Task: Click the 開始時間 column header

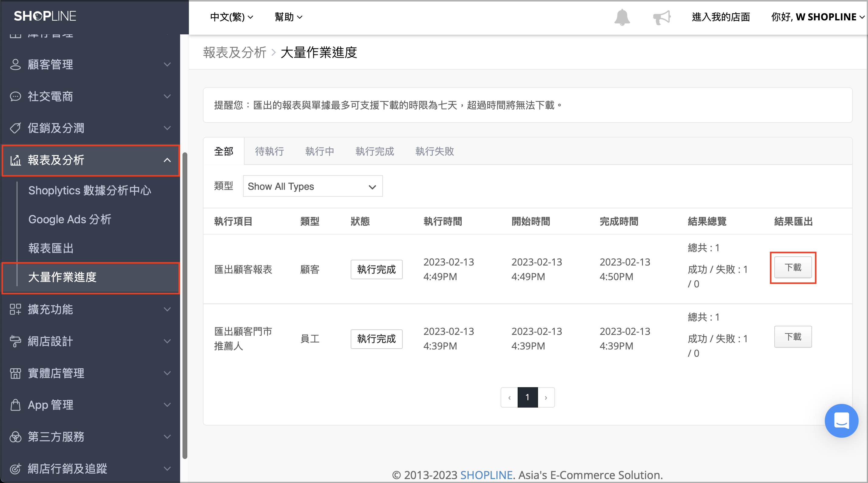Action: 531,221
